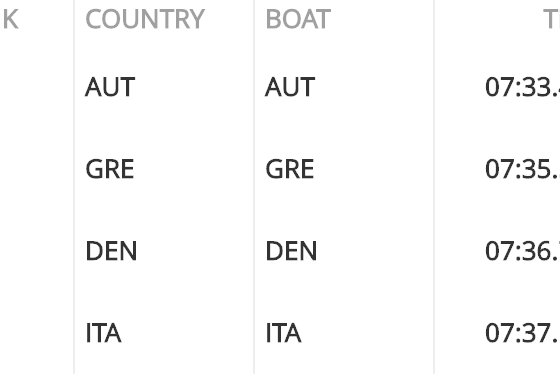This screenshot has height=376, width=560.
Task: Click the empty rank cell beside AUT country
Action: click(36, 87)
